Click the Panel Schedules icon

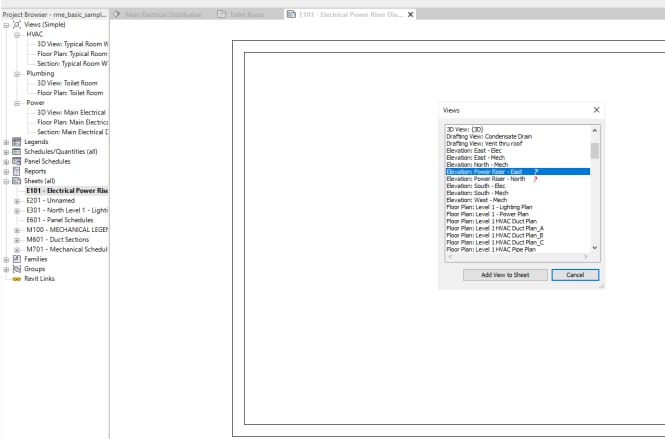(16, 161)
